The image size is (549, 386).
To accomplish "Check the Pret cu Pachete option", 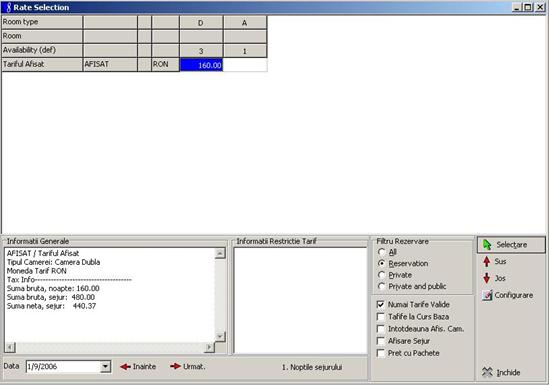I will pyautogui.click(x=381, y=353).
